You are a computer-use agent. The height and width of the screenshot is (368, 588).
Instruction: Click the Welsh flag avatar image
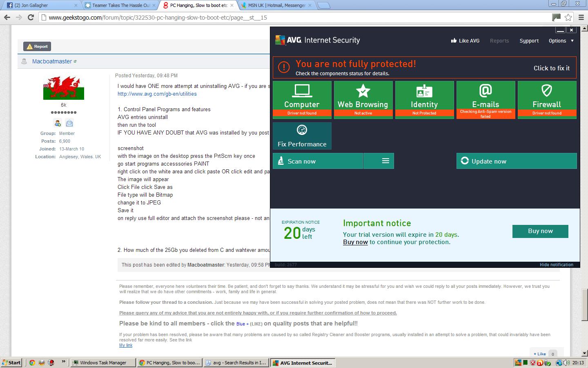[x=63, y=88]
